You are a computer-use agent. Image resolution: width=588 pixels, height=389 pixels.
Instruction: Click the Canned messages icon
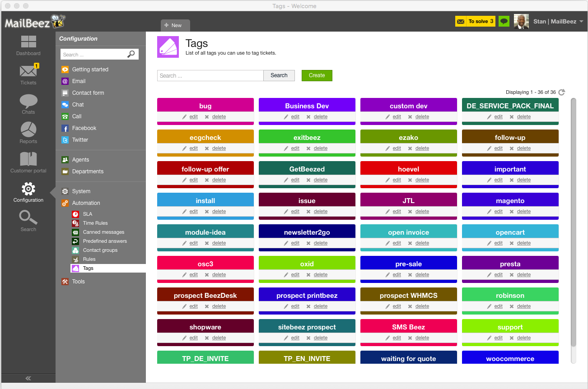coord(75,232)
